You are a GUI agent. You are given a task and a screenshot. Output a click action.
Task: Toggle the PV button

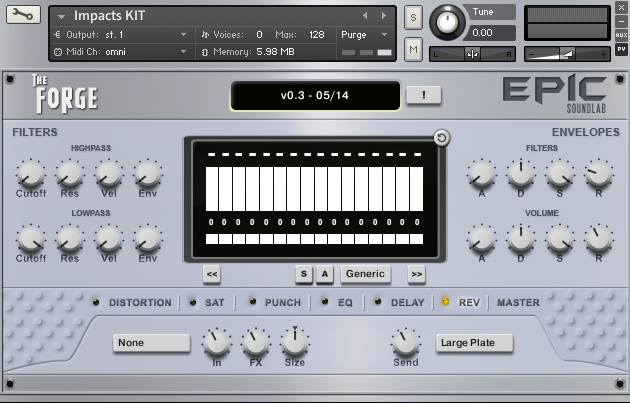(621, 49)
